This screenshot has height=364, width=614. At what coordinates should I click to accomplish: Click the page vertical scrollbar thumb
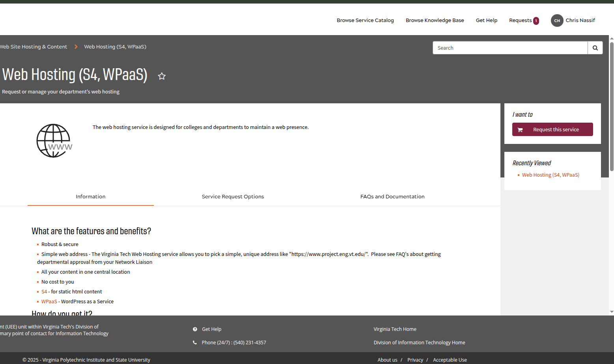click(x=612, y=106)
